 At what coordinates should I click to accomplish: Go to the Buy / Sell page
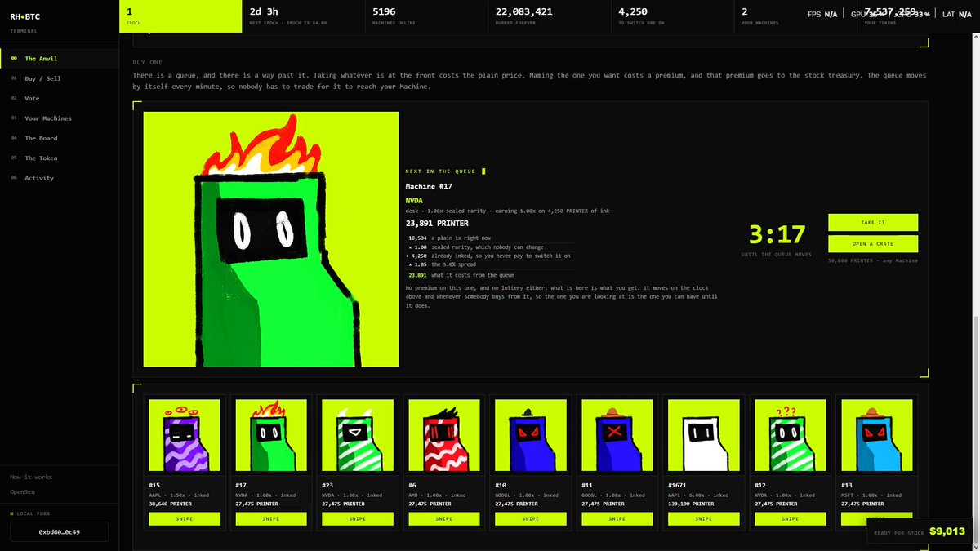[59, 78]
